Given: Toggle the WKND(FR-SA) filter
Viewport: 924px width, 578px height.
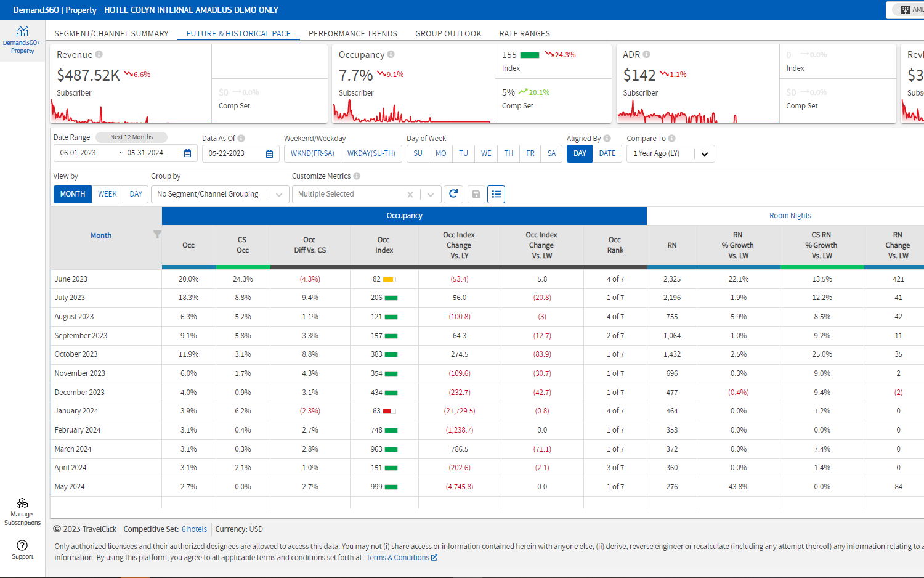Looking at the screenshot, I should tap(312, 153).
